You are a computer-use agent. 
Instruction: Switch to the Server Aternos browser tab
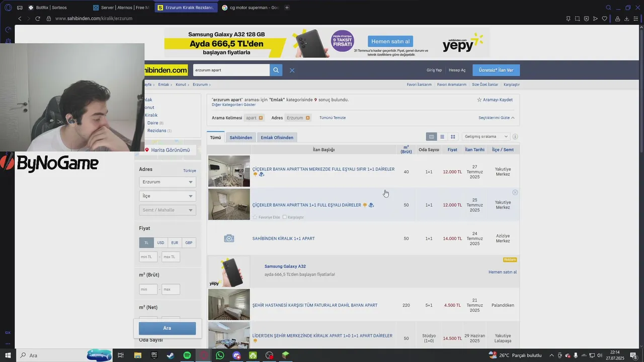[121, 8]
